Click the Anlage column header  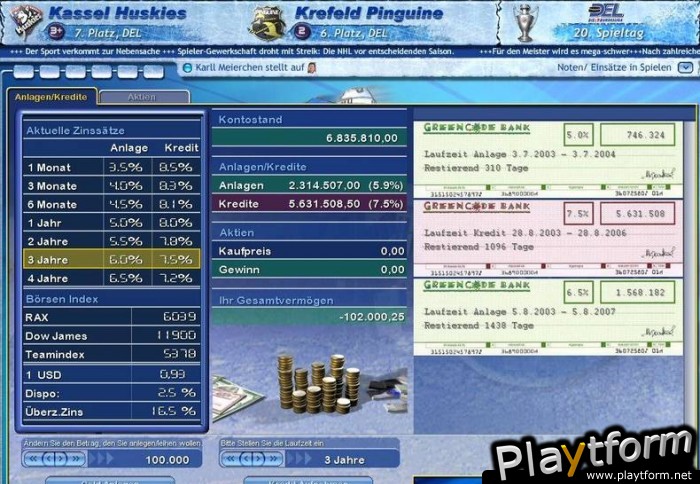[129, 148]
